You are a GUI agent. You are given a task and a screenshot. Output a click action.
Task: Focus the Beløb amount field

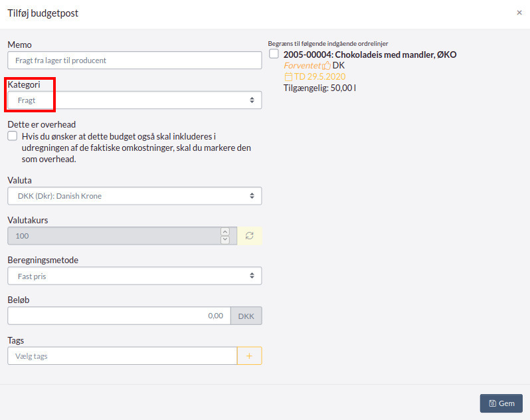pyautogui.click(x=119, y=316)
